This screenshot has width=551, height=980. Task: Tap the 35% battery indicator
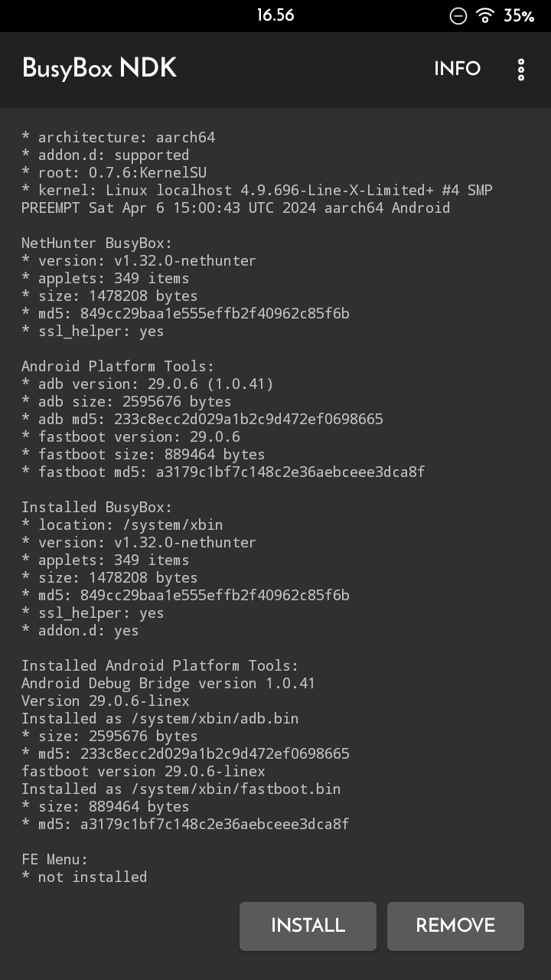point(519,15)
